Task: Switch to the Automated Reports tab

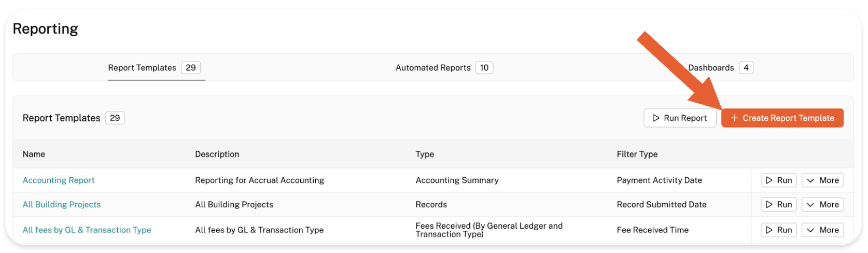Action: (433, 68)
